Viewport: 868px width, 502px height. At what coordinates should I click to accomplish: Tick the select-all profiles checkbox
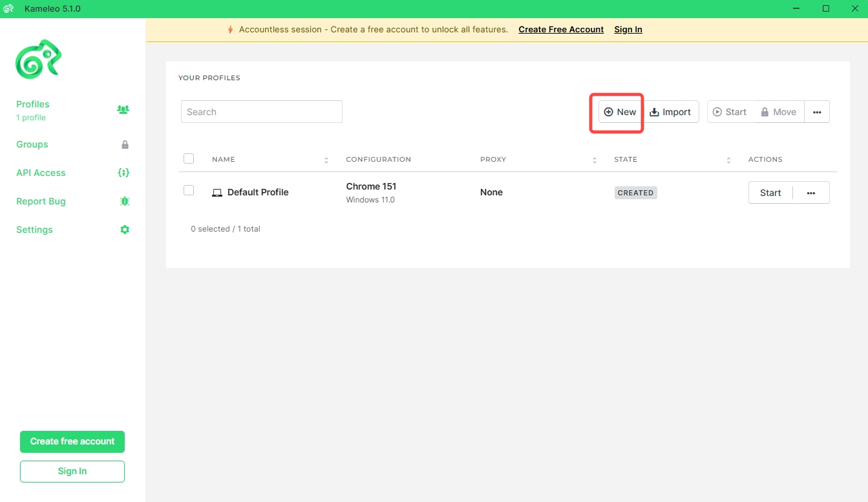click(189, 158)
